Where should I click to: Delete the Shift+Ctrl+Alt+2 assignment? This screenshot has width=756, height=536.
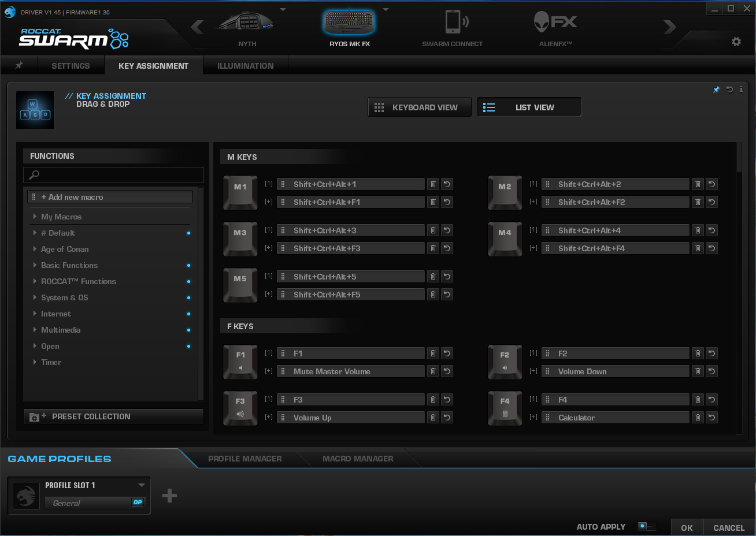698,184
